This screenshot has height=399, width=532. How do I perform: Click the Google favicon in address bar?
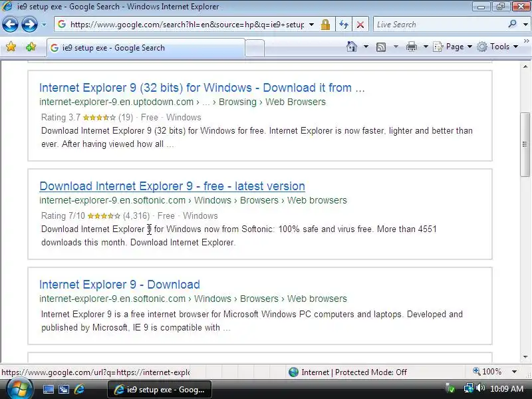click(61, 24)
